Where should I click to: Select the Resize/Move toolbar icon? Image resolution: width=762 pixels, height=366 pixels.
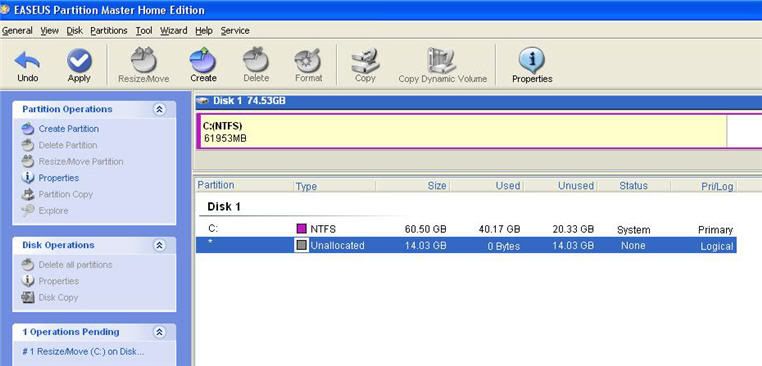pos(144,60)
